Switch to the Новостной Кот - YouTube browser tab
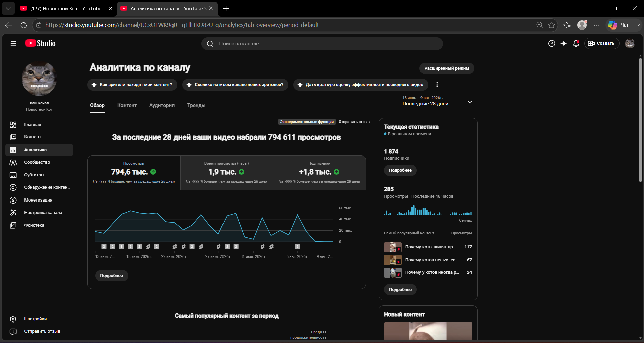 tap(66, 9)
